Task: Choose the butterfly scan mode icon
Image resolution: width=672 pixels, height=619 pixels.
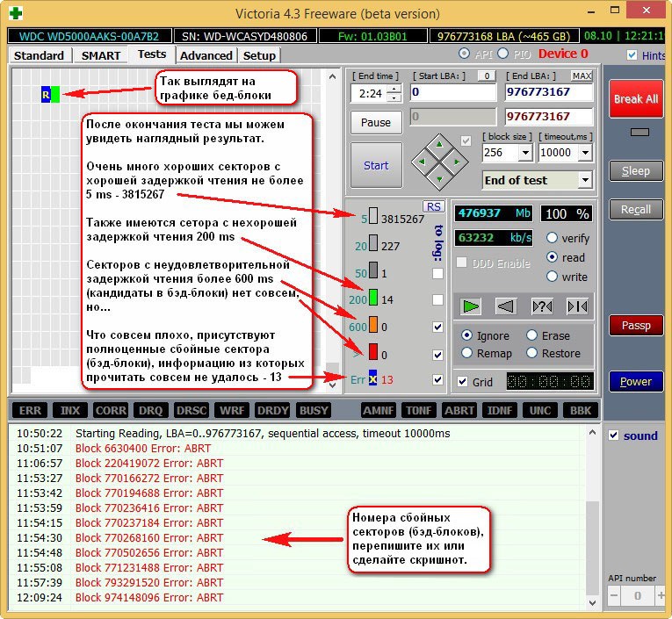Action: [577, 306]
